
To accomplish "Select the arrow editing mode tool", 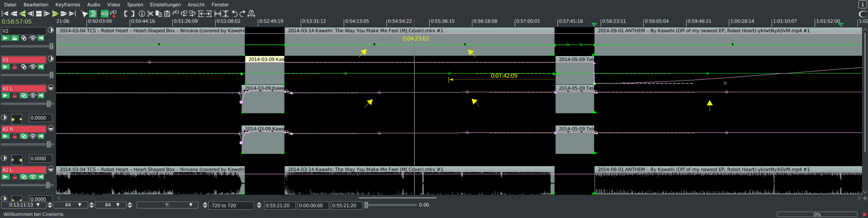I will [84, 14].
